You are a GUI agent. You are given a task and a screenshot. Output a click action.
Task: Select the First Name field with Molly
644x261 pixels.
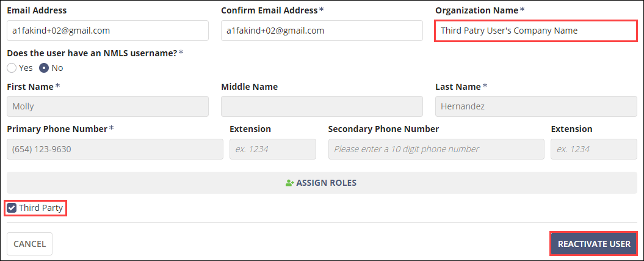[x=107, y=106]
